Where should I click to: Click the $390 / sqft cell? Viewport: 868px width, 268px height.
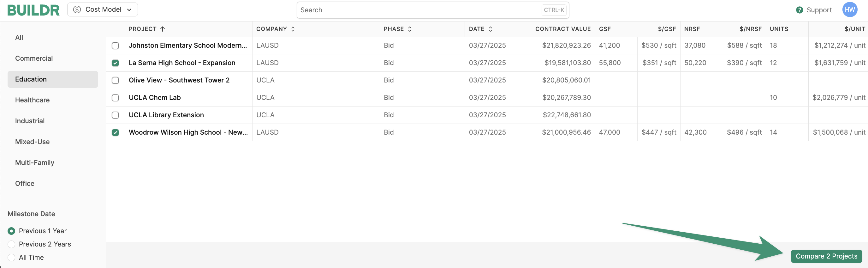coord(744,63)
